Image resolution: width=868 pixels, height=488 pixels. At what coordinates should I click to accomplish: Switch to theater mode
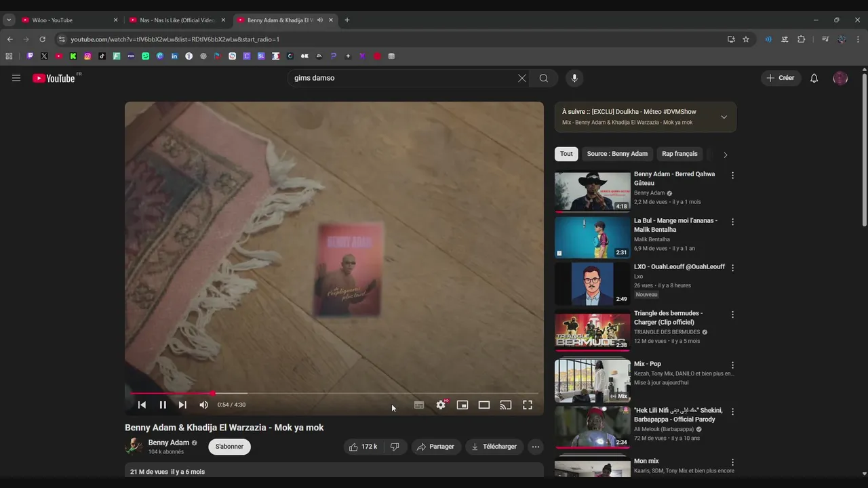[x=484, y=405]
